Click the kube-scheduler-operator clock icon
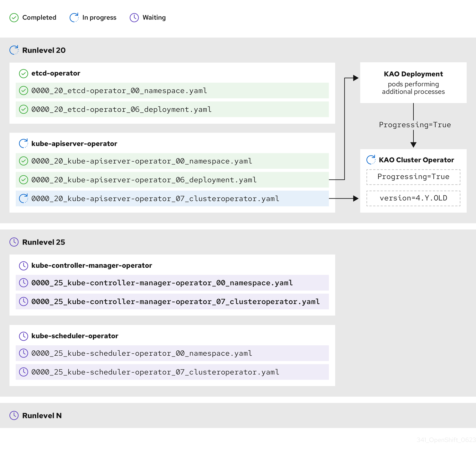The height and width of the screenshot is (453, 476). 23,336
